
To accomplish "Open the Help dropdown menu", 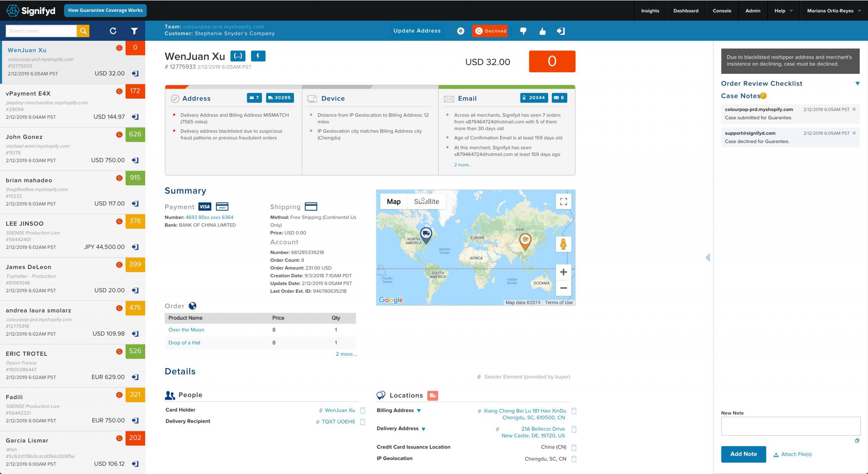I will click(784, 11).
